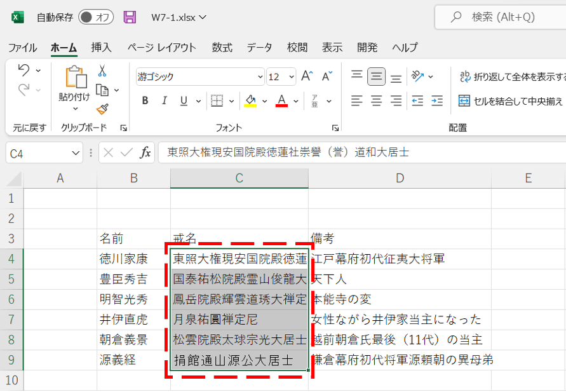This screenshot has width=566, height=392.
Task: Click the Top Align icon
Action: click(356, 76)
